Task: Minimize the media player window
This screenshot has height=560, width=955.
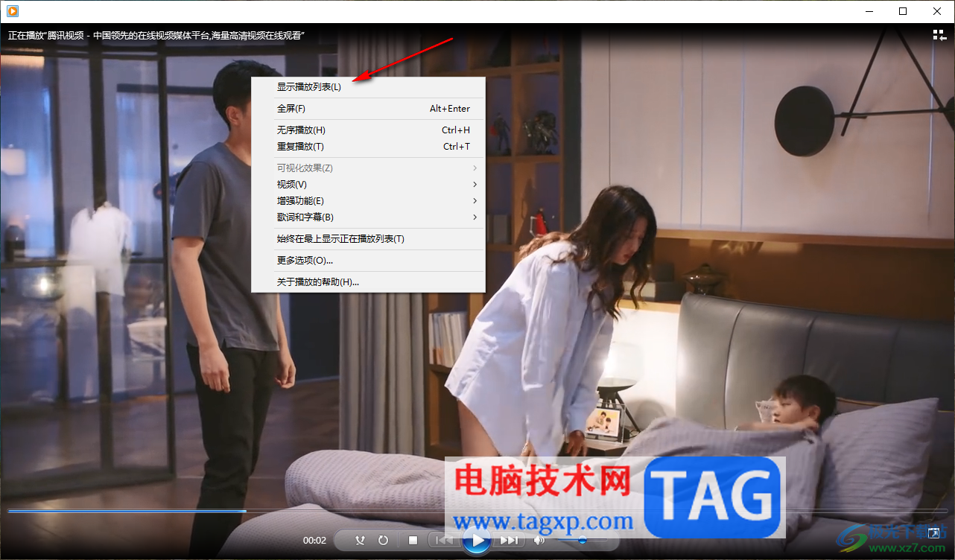Action: click(x=869, y=11)
